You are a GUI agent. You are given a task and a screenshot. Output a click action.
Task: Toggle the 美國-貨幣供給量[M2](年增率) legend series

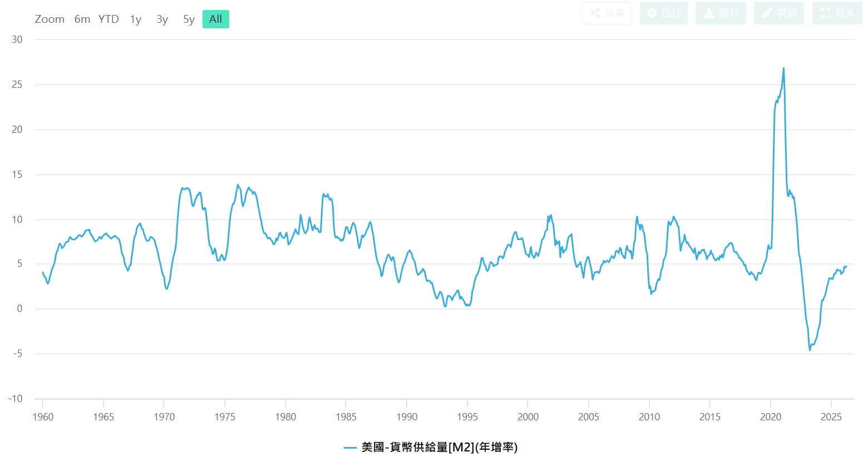(x=431, y=447)
